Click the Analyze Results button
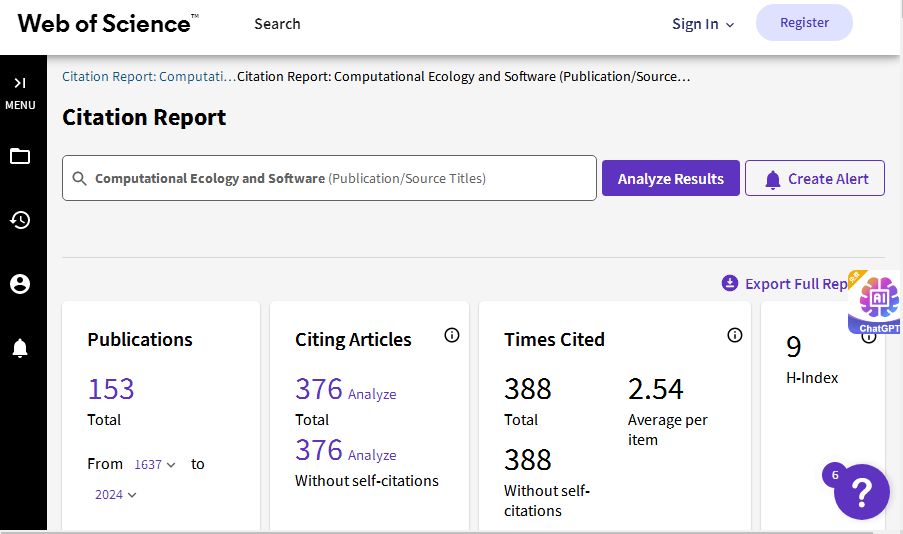 click(x=671, y=179)
